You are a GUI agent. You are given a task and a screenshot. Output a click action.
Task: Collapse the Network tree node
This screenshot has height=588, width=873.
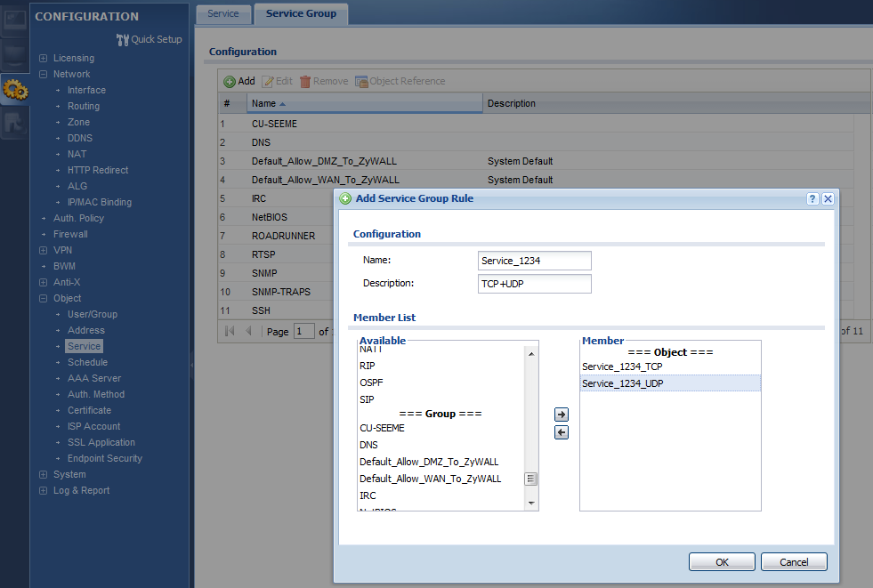coord(43,74)
